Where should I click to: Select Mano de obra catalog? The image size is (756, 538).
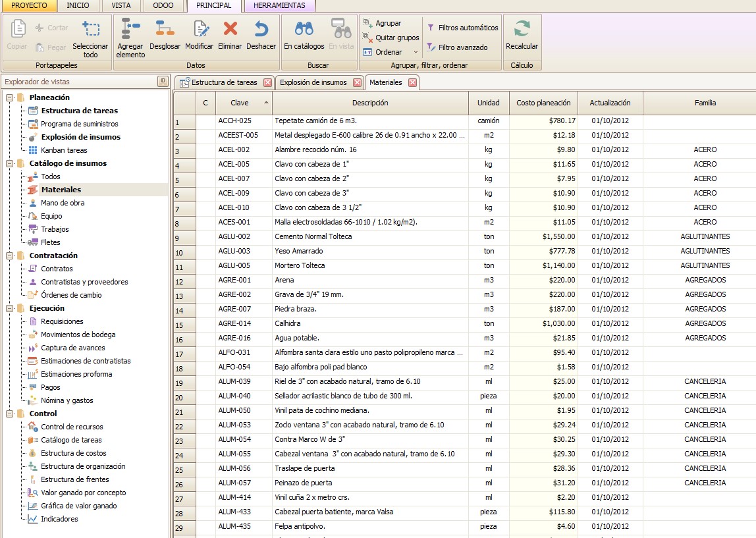pyautogui.click(x=63, y=203)
